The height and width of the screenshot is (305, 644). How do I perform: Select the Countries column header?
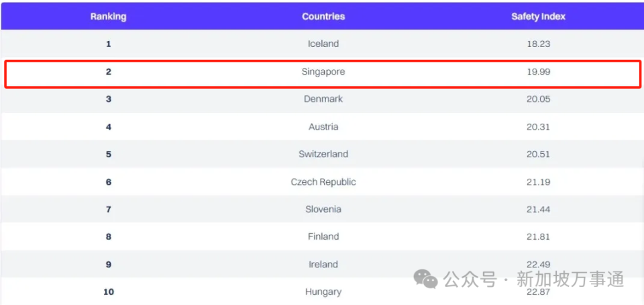[323, 16]
